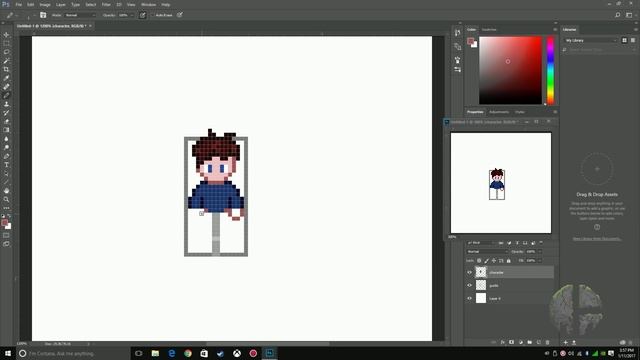Switch the Libraries panel to list view
Viewport: 640px width, 360px height.
click(x=633, y=40)
